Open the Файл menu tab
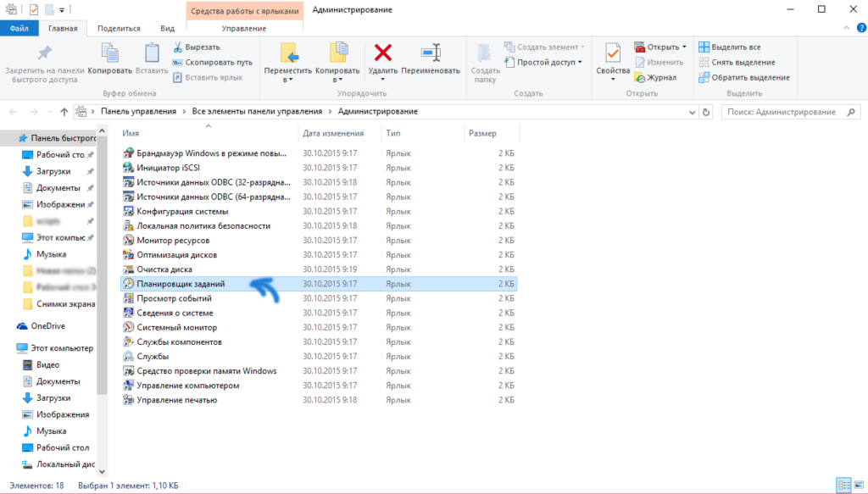This screenshot has height=494, width=868. [19, 28]
